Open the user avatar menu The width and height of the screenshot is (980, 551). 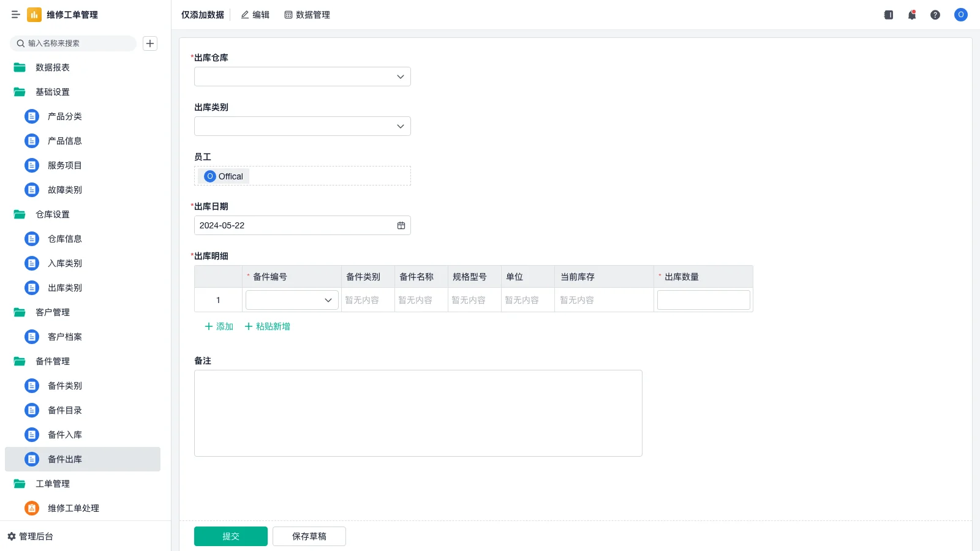pos(961,15)
